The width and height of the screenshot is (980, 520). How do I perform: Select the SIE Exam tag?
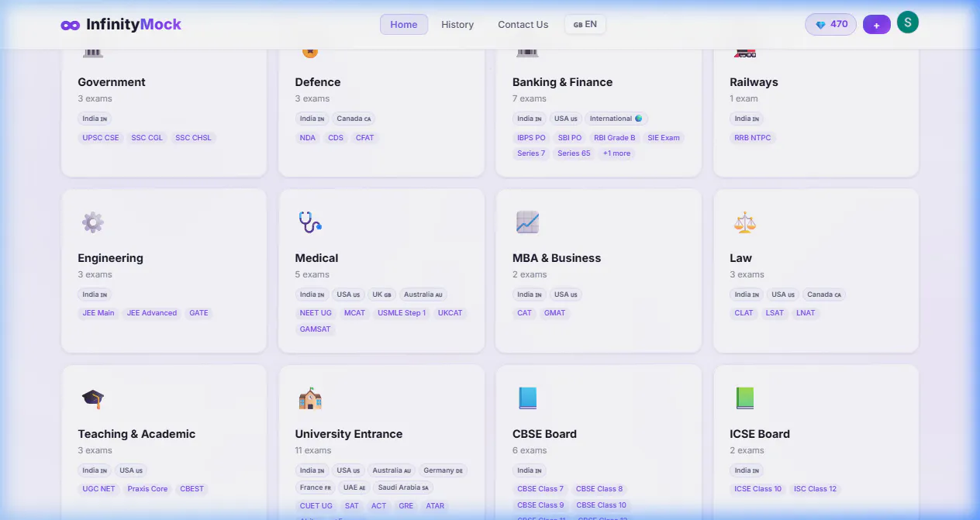(664, 138)
